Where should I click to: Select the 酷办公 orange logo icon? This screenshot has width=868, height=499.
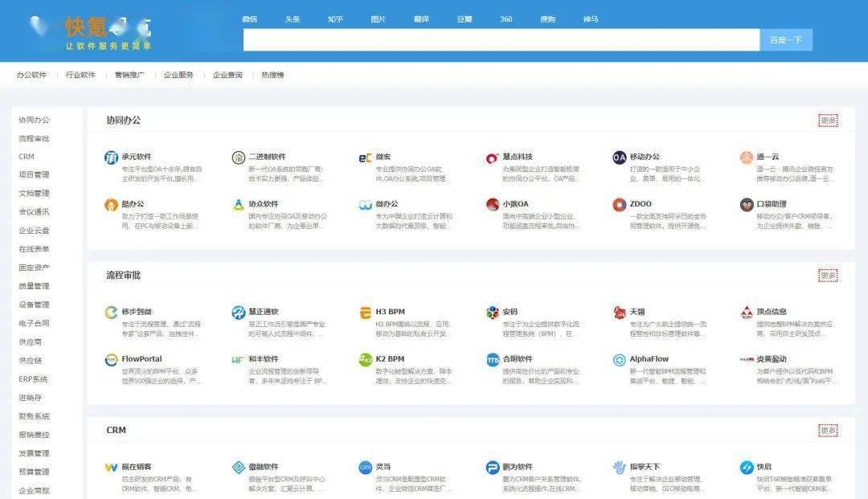tap(111, 205)
